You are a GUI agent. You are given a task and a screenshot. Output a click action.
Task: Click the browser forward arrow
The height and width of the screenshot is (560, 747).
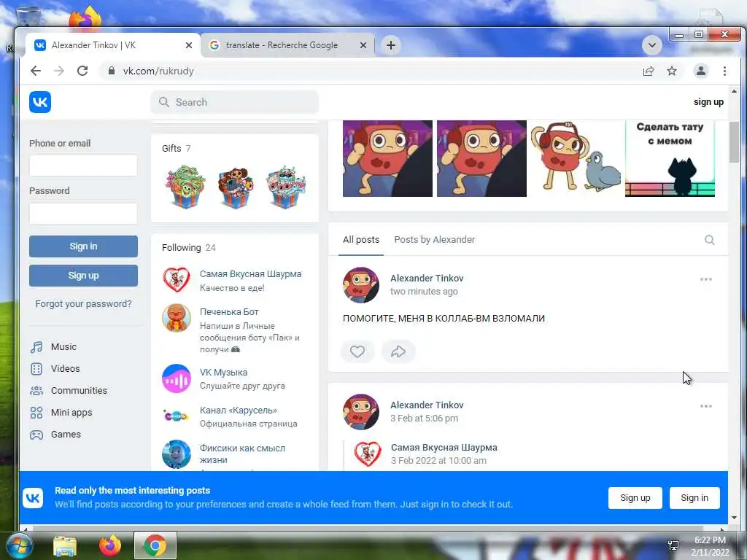(59, 71)
